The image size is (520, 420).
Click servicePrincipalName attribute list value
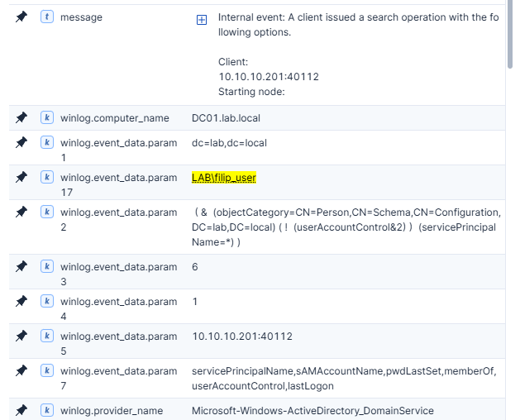pos(344,378)
